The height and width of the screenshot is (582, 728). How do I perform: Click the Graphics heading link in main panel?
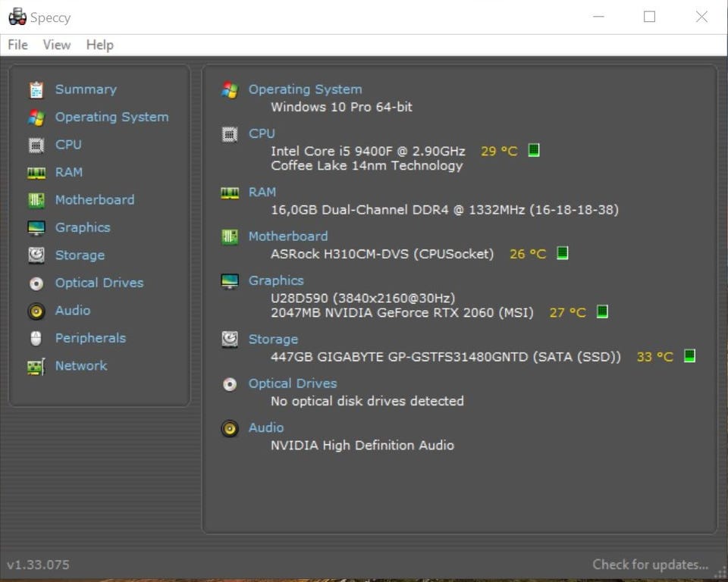click(276, 281)
